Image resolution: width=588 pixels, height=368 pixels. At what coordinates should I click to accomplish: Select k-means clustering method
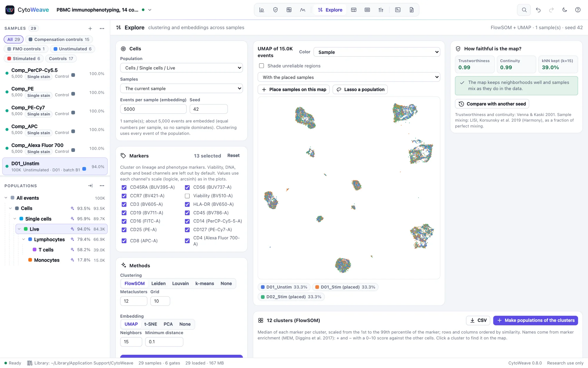205,284
